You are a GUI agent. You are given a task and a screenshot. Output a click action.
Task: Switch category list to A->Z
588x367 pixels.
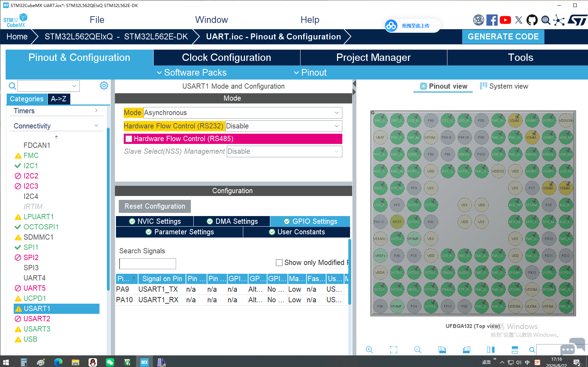click(x=58, y=99)
